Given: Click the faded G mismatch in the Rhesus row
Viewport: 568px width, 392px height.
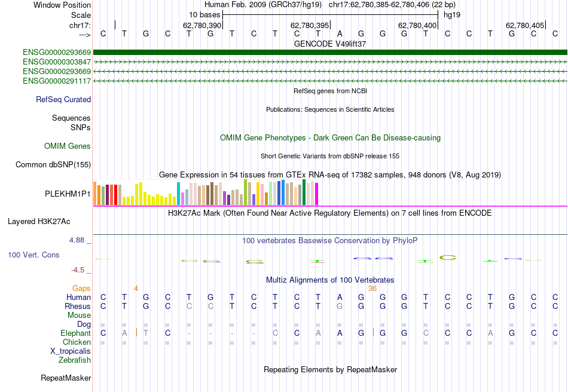Looking at the screenshot, I should 340,307.
